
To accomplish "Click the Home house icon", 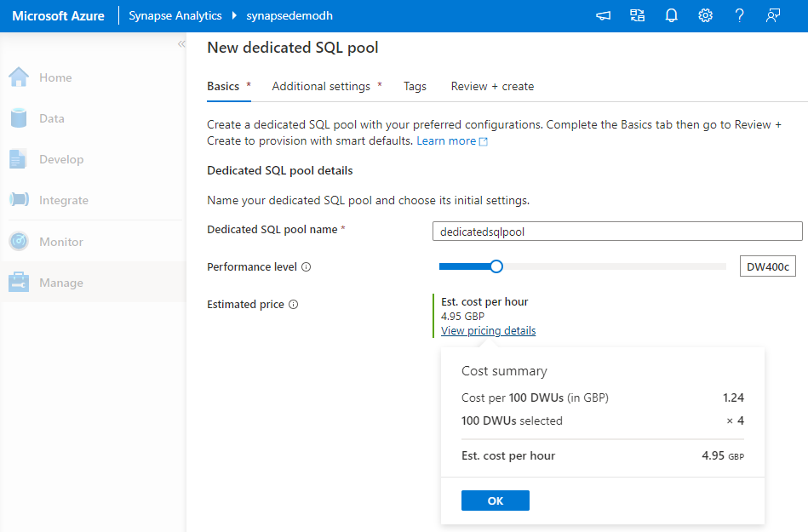I will [19, 77].
